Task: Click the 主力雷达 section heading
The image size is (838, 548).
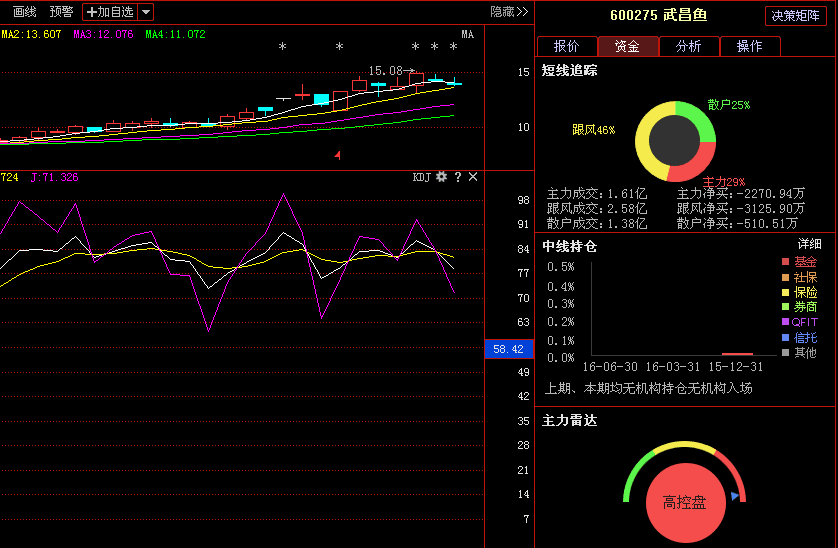Action: click(x=570, y=421)
